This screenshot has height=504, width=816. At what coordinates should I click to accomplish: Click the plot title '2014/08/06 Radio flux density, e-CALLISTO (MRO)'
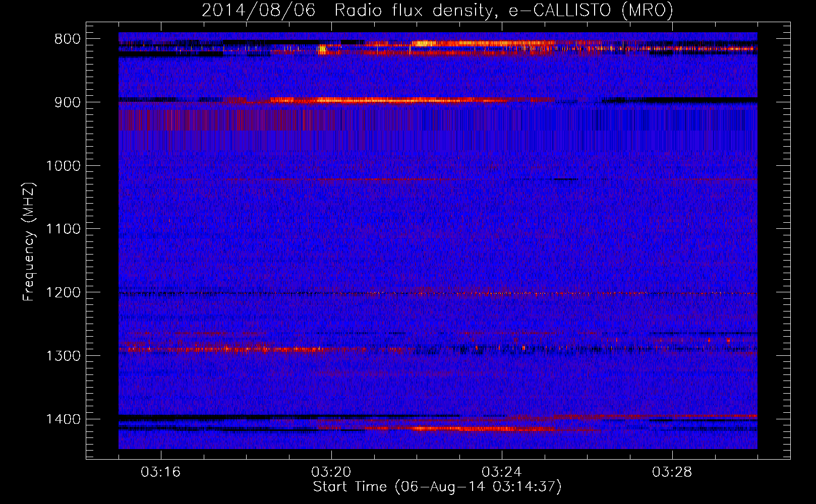(437, 10)
